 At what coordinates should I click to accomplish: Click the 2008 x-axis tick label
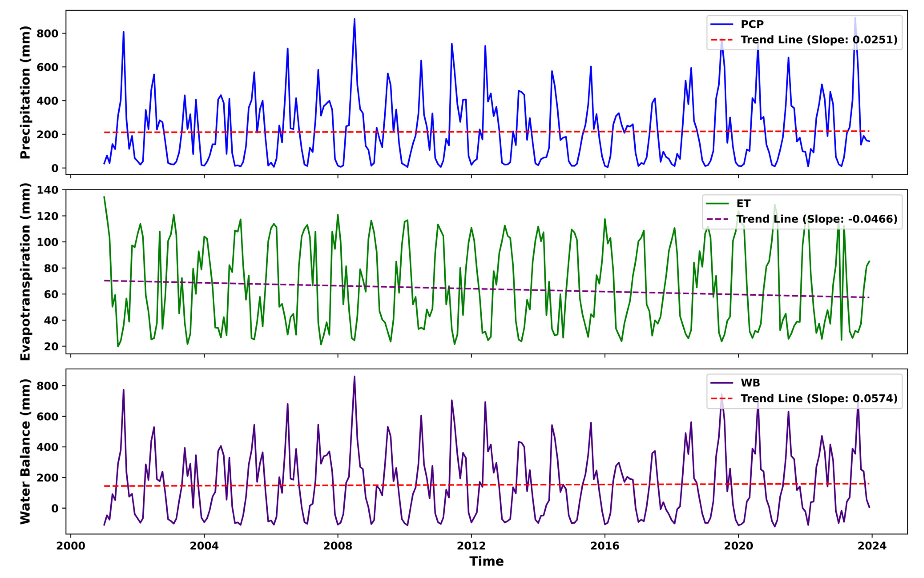pos(338,546)
